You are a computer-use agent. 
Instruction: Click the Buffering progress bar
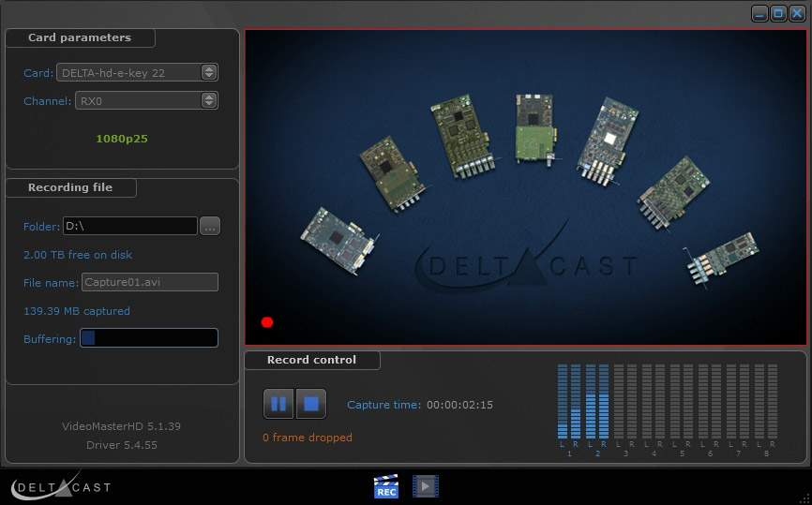tap(149, 338)
